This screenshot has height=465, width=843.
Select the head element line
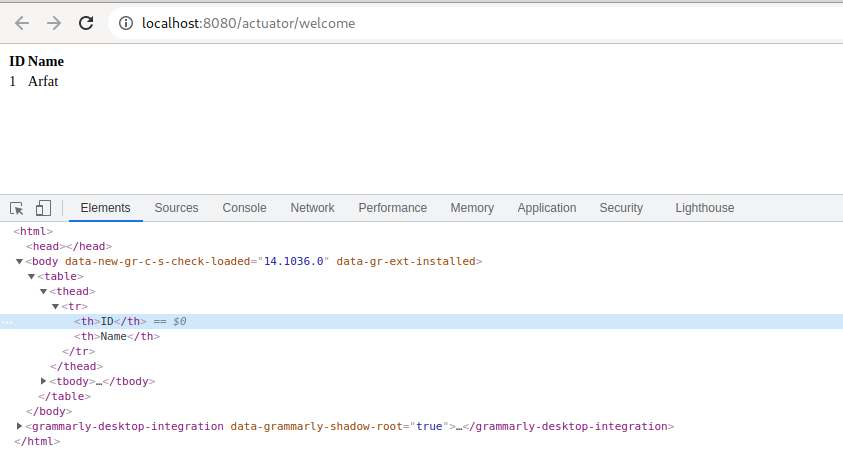[x=69, y=246]
